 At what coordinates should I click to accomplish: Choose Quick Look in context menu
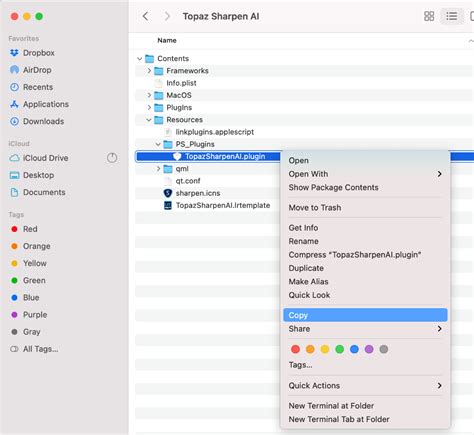coord(365,295)
